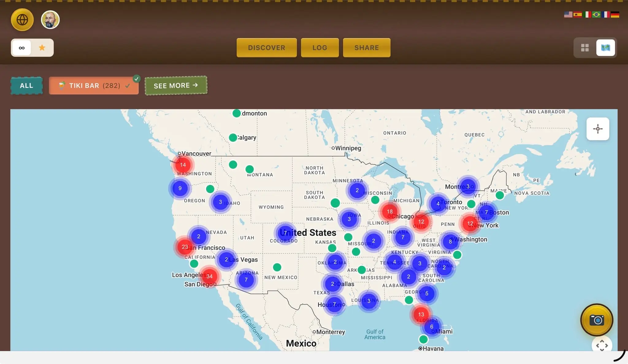The width and height of the screenshot is (628, 364).
Task: Open the Idaho cluster of 3
Action: tap(220, 202)
